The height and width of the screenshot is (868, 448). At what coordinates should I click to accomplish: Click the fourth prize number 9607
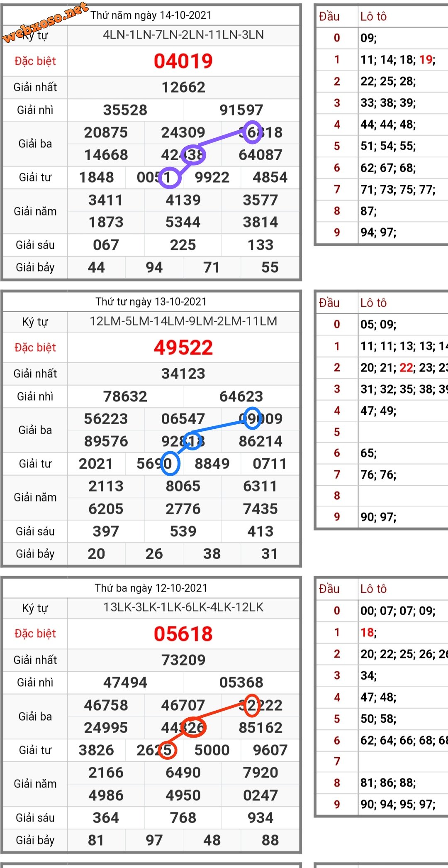pyautogui.click(x=270, y=750)
